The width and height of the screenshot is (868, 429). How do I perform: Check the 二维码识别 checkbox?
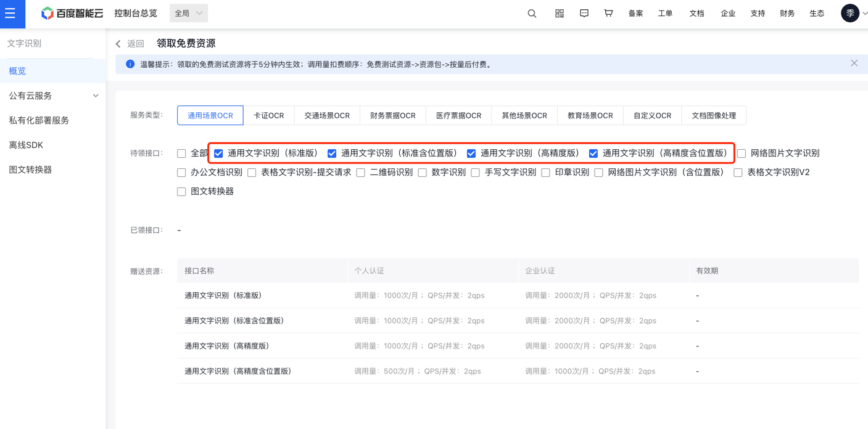tap(360, 173)
